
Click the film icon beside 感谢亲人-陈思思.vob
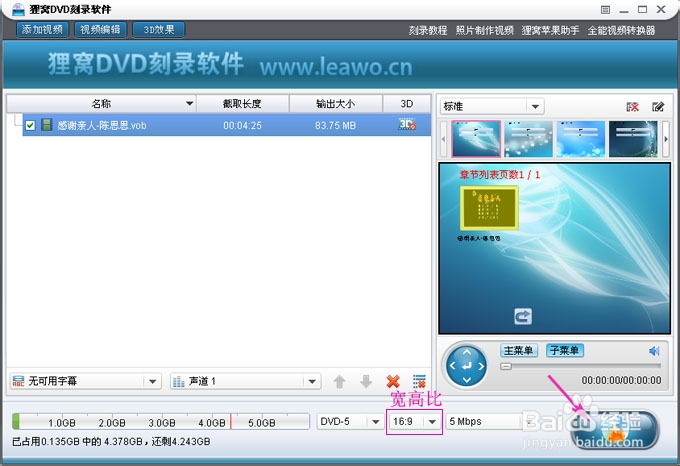tap(46, 125)
